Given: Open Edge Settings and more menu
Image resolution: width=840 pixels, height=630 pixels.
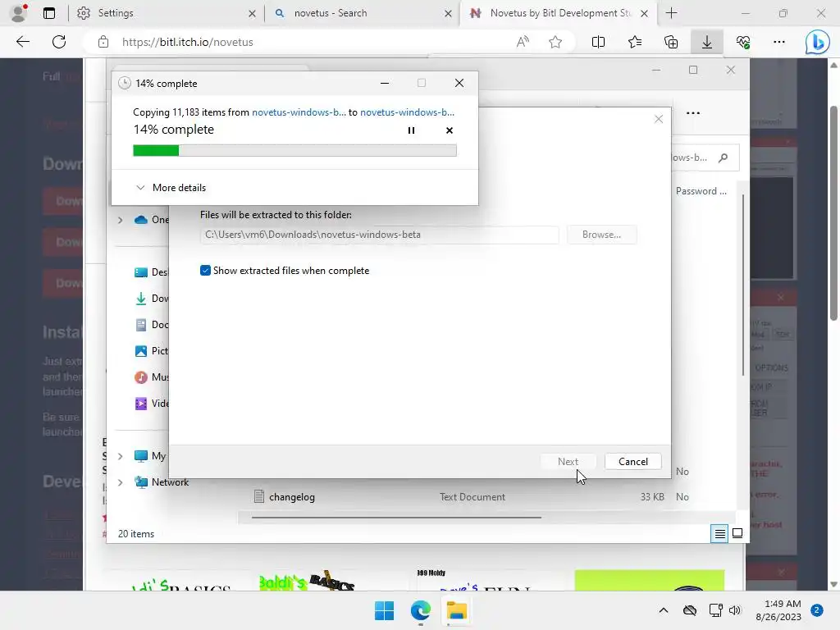Looking at the screenshot, I should [779, 42].
